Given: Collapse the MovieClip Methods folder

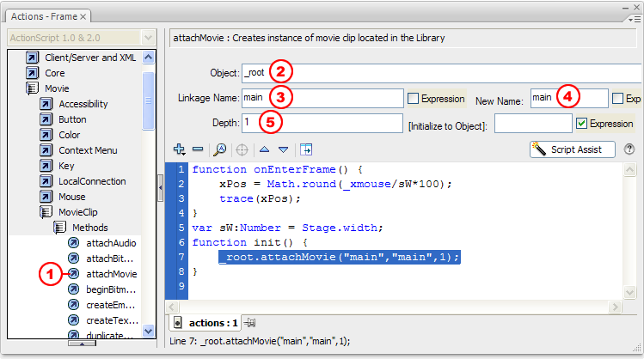Looking at the screenshot, I should 60,228.
